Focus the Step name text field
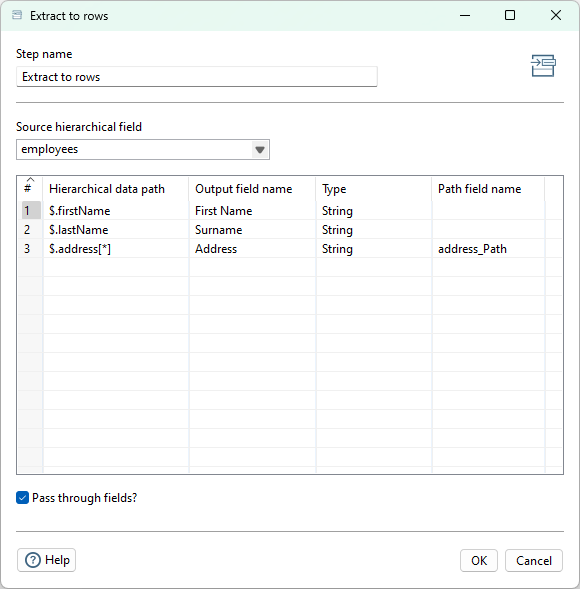 click(197, 77)
